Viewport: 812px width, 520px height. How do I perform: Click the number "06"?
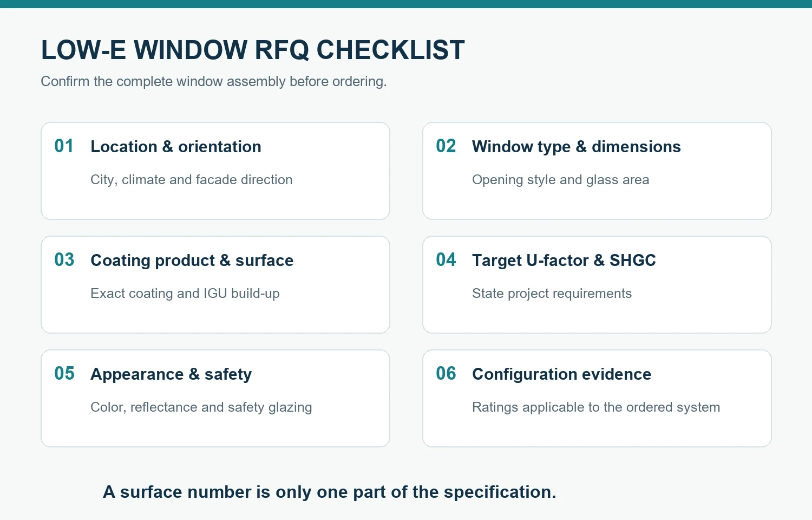[x=446, y=374]
